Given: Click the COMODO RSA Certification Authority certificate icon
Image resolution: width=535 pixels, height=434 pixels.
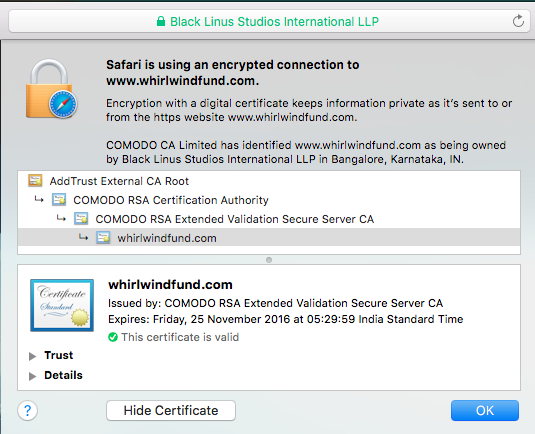Looking at the screenshot, I should click(x=59, y=200).
